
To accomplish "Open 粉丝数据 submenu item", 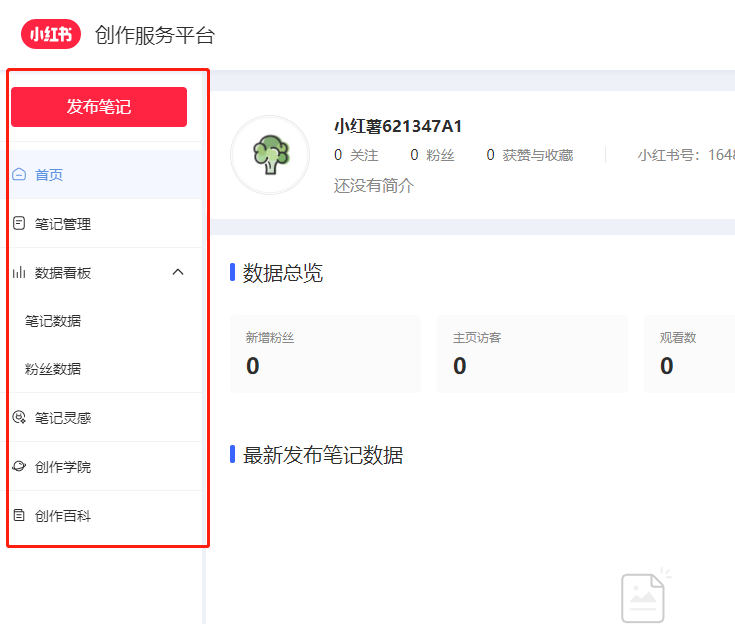I will coord(53,369).
